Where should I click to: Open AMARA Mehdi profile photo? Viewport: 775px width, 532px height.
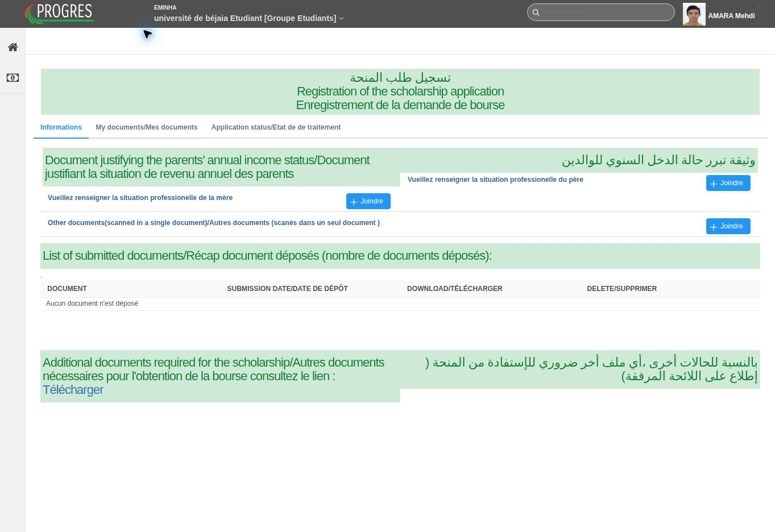tap(694, 14)
